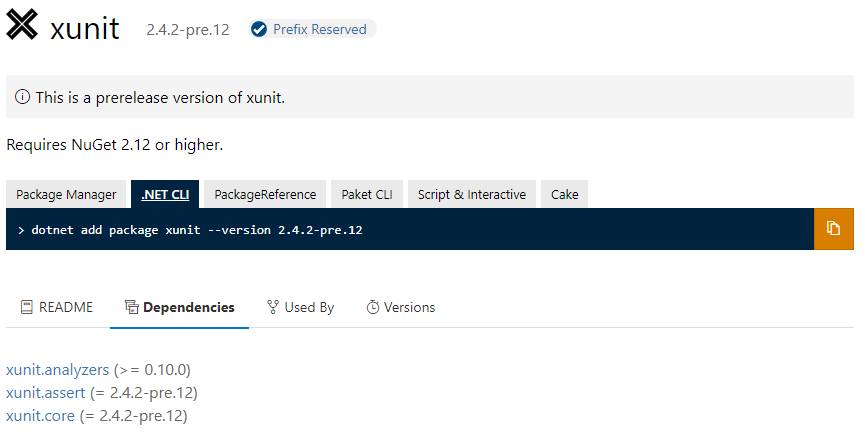Click the README book icon
The image size is (865, 432).
coord(26,307)
